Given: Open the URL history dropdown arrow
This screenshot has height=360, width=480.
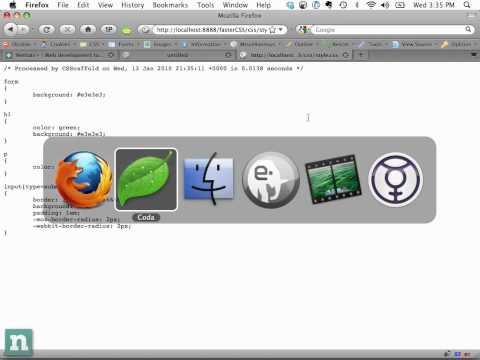Looking at the screenshot, I should [281, 30].
